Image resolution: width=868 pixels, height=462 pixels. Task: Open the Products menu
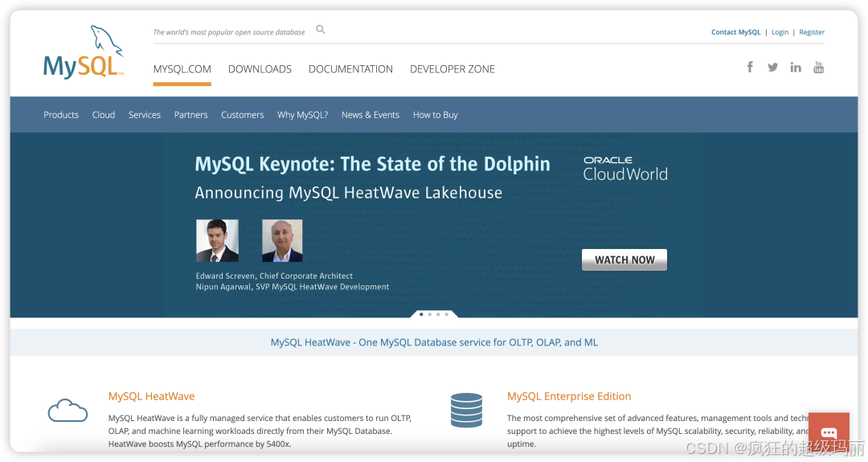point(61,115)
